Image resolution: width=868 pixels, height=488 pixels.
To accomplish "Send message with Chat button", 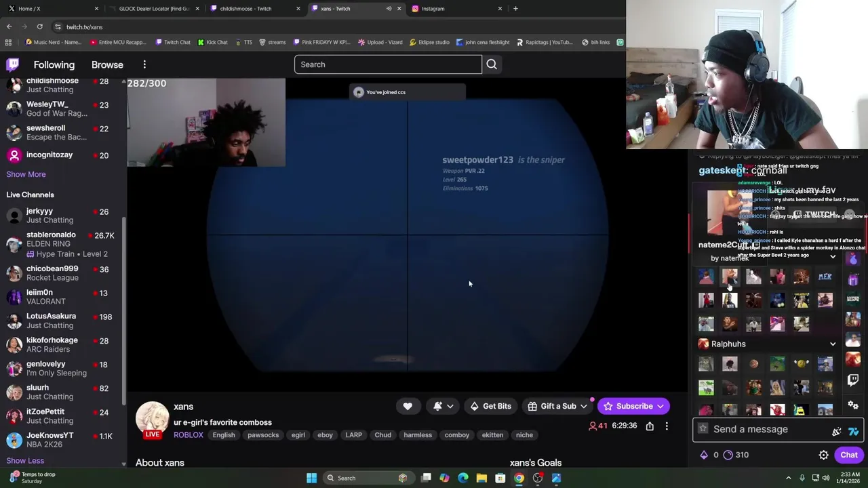I will (x=849, y=455).
